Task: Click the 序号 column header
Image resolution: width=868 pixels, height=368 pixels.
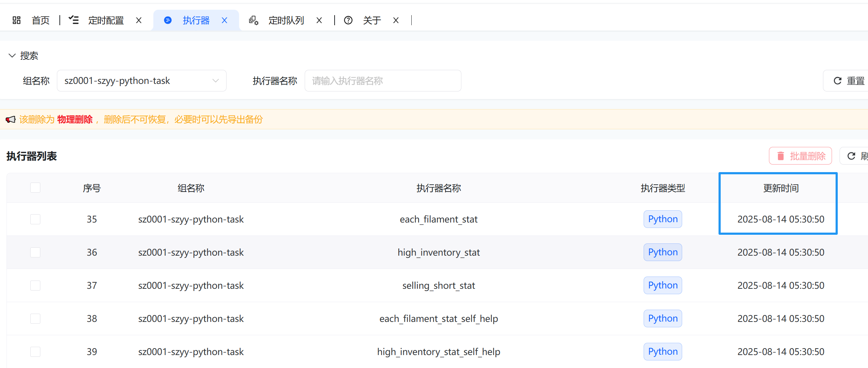Action: click(92, 188)
